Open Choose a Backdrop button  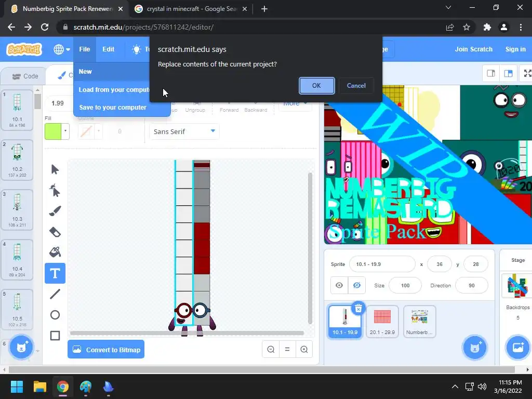click(x=517, y=347)
